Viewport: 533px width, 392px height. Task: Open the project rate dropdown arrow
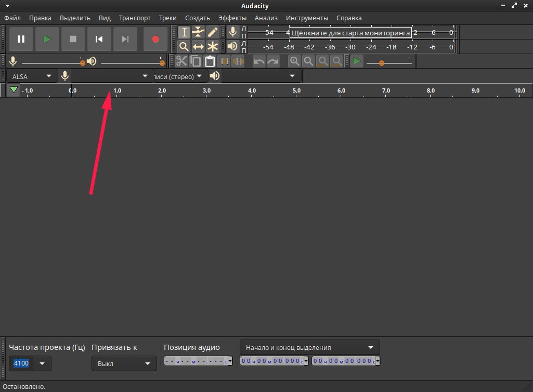tap(42, 363)
